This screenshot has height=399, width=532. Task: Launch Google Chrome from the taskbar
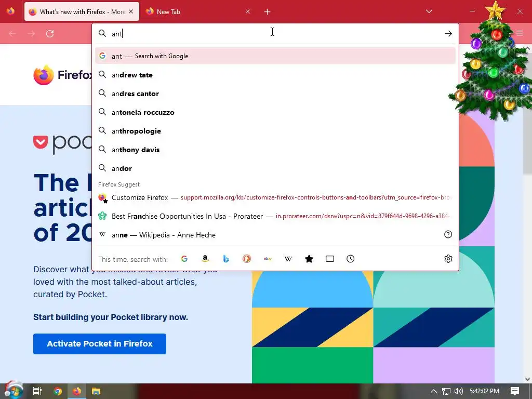58,391
